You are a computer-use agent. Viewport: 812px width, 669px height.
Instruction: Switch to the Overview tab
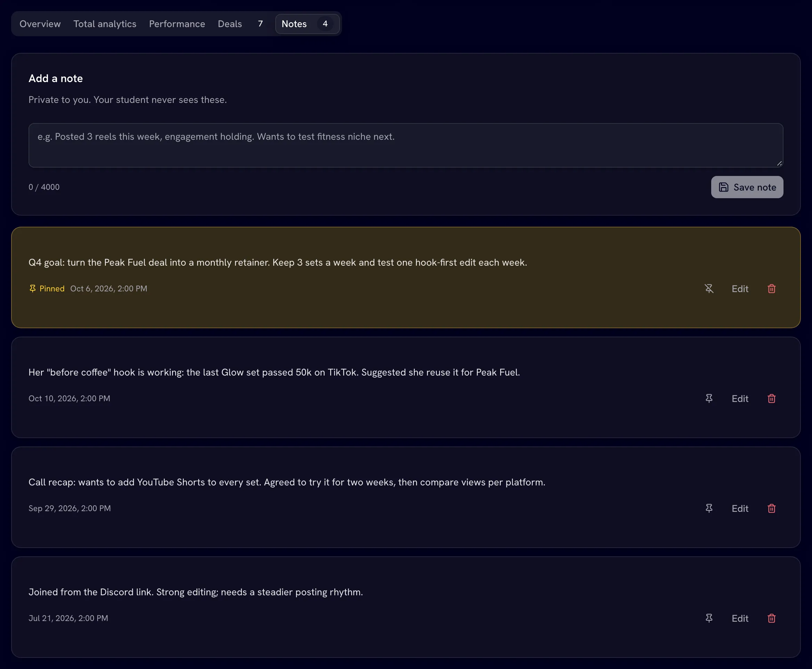40,24
